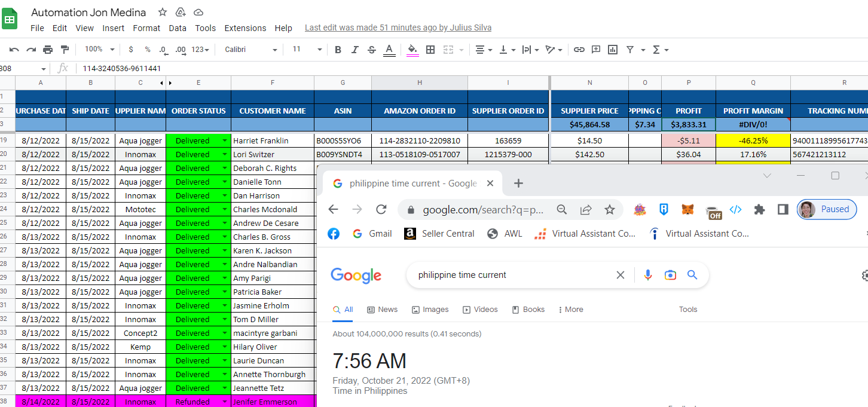Open the Text wrapping dropdown
The width and height of the screenshot is (868, 407).
(530, 50)
